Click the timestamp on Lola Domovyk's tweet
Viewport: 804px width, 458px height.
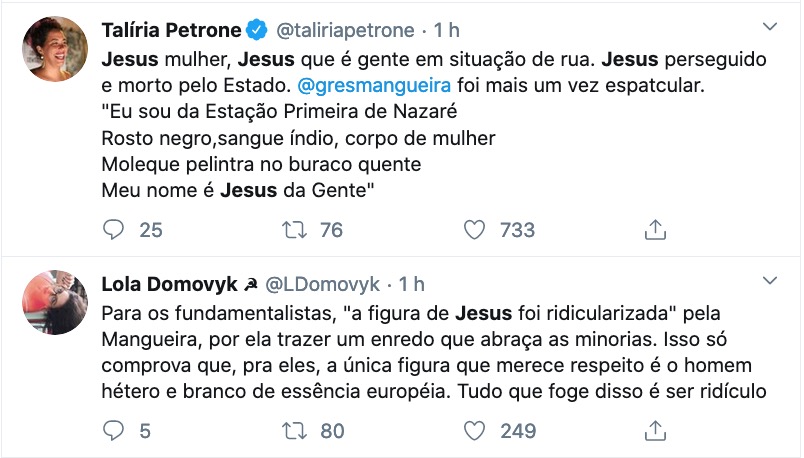pyautogui.click(x=412, y=284)
